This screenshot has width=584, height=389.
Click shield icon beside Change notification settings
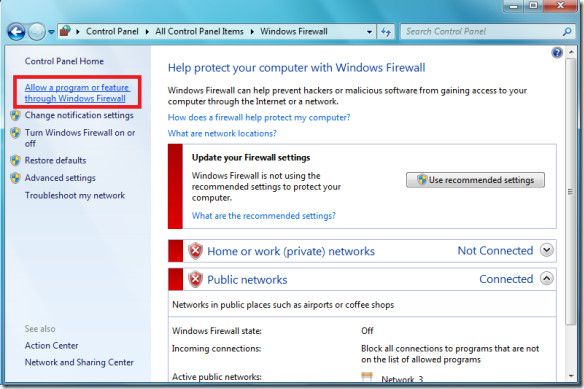[x=15, y=115]
